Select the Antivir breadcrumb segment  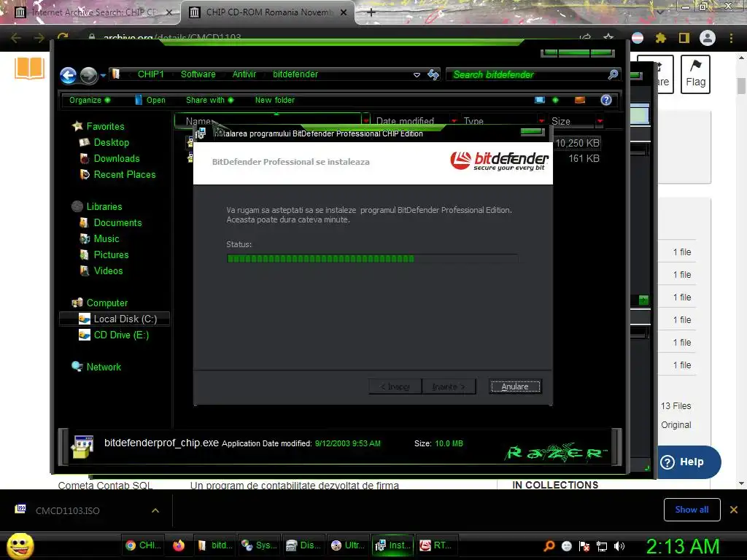click(x=244, y=74)
